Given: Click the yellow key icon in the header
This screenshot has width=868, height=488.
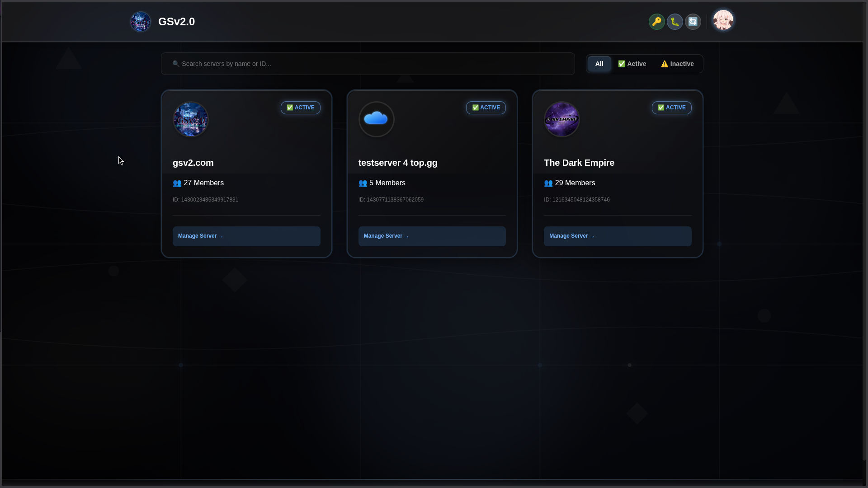Looking at the screenshot, I should coord(657,21).
